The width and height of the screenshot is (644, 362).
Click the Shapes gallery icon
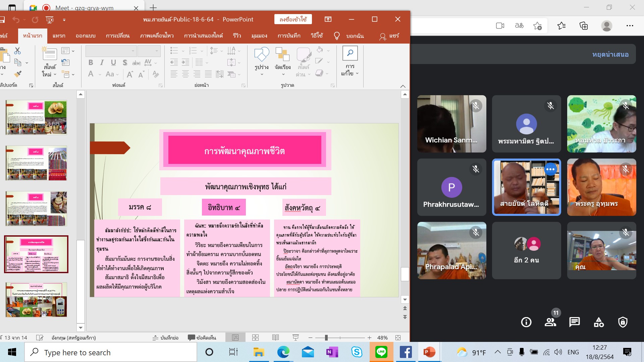point(262,54)
